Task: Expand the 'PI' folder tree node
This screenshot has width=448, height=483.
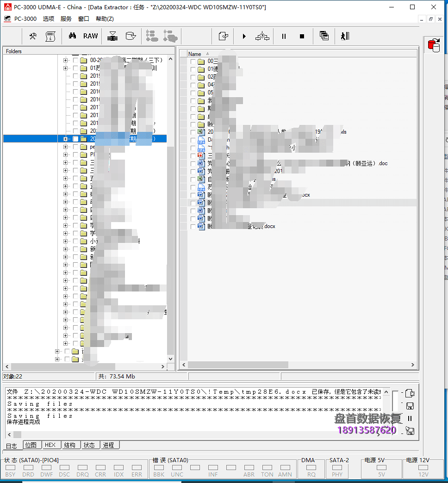Action: pyautogui.click(x=65, y=155)
